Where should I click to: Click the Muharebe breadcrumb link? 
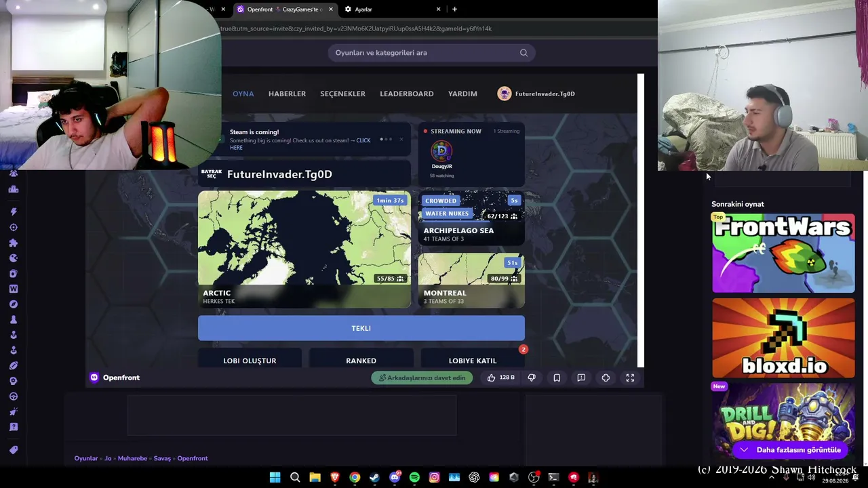point(132,458)
